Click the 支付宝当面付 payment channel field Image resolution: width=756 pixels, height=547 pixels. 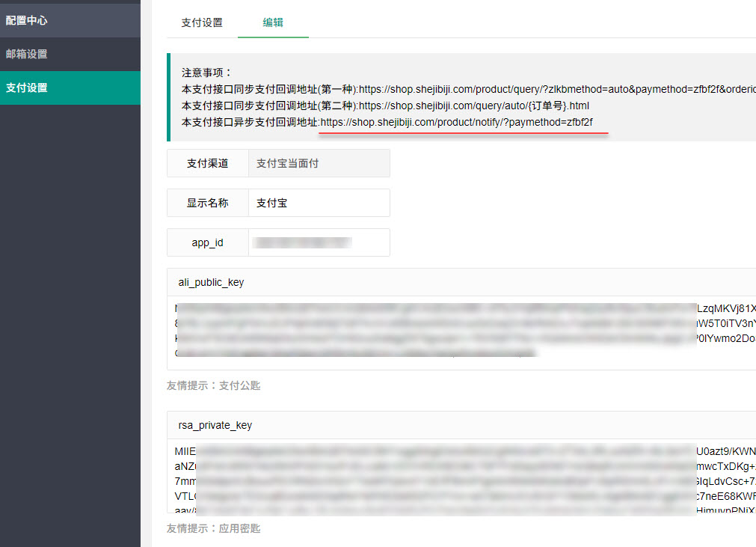(x=319, y=163)
